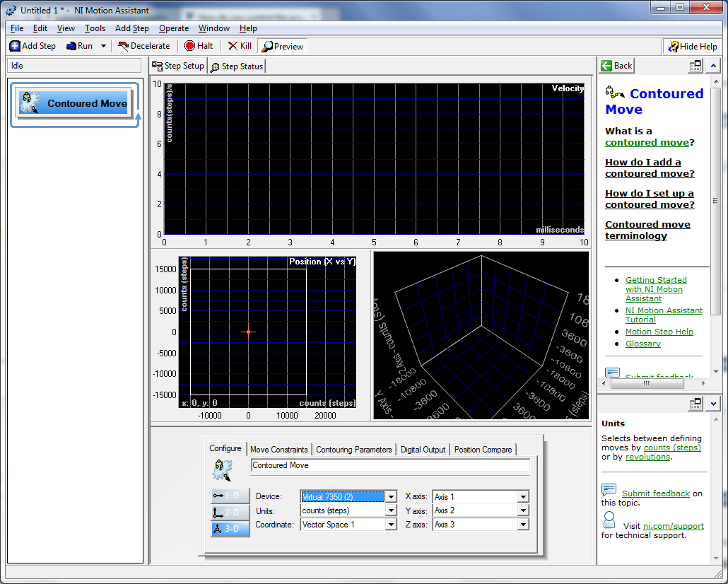Open Getting Started with NI Motion Assistant link
Image resolution: width=728 pixels, height=584 pixels.
(656, 289)
